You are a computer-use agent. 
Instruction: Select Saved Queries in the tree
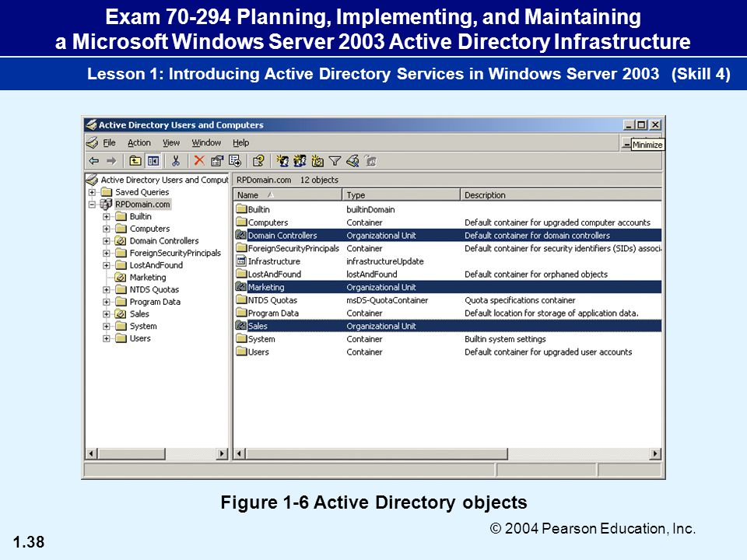click(142, 192)
